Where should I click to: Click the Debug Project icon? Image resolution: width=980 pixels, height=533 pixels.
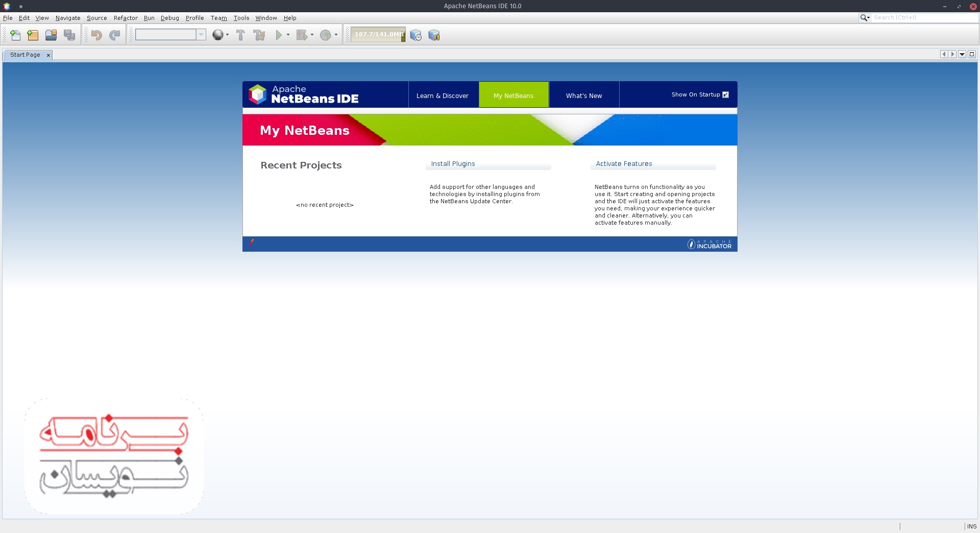coord(302,35)
